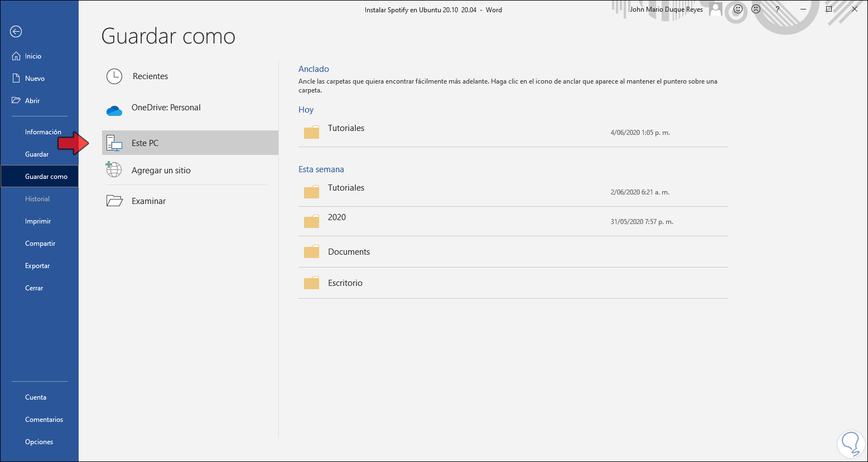Open the Exportar page

[x=37, y=266]
